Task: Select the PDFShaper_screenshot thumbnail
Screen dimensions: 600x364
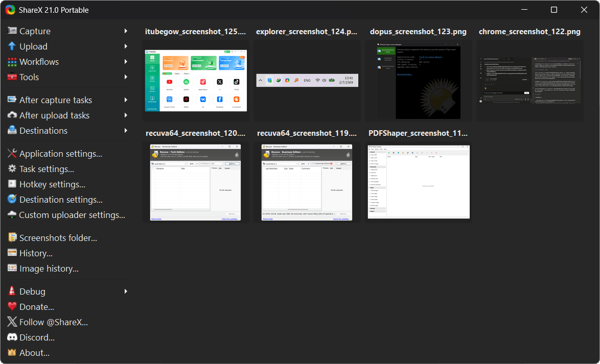Action: (x=418, y=182)
